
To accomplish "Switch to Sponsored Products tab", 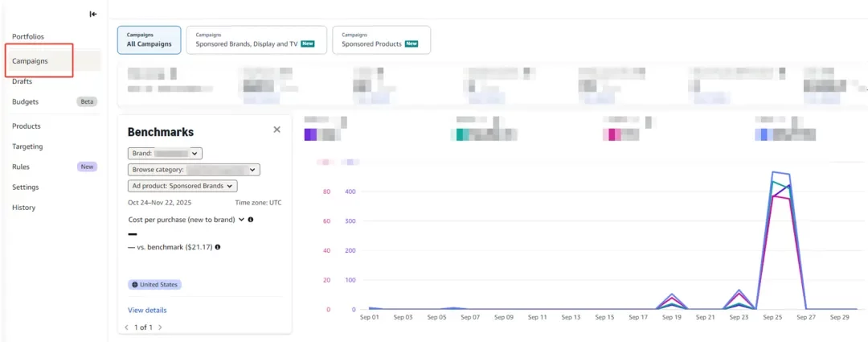I will (x=381, y=39).
